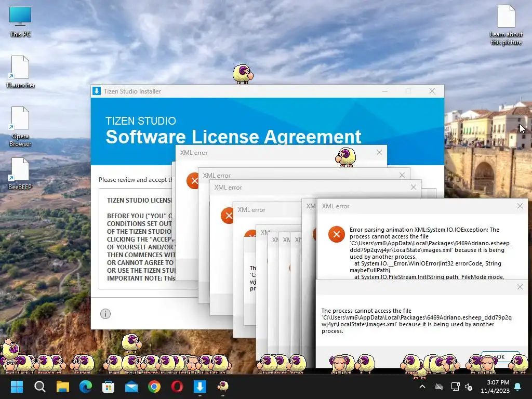Viewport: 532px width, 399px height.
Task: Click the cloudy copper pipe tray icon left of network
Action: [439, 387]
